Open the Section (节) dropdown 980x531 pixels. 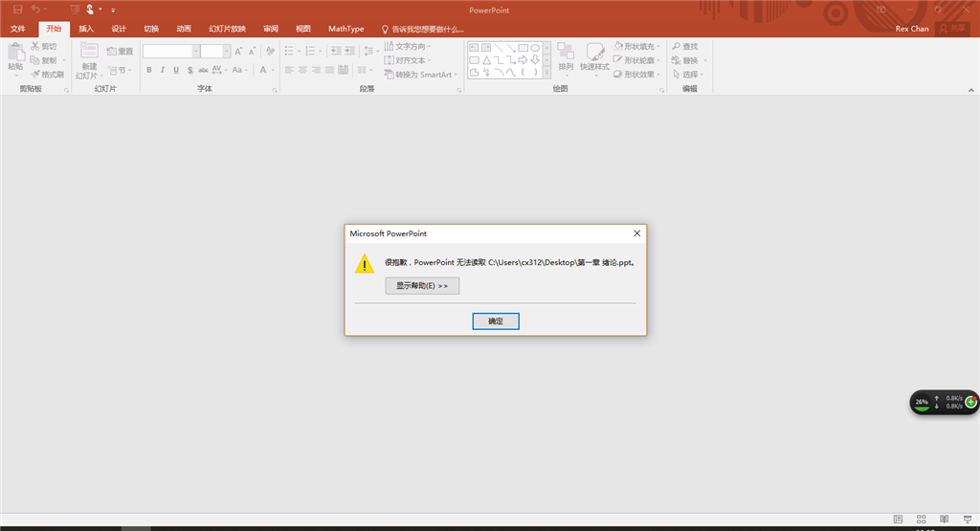click(120, 70)
